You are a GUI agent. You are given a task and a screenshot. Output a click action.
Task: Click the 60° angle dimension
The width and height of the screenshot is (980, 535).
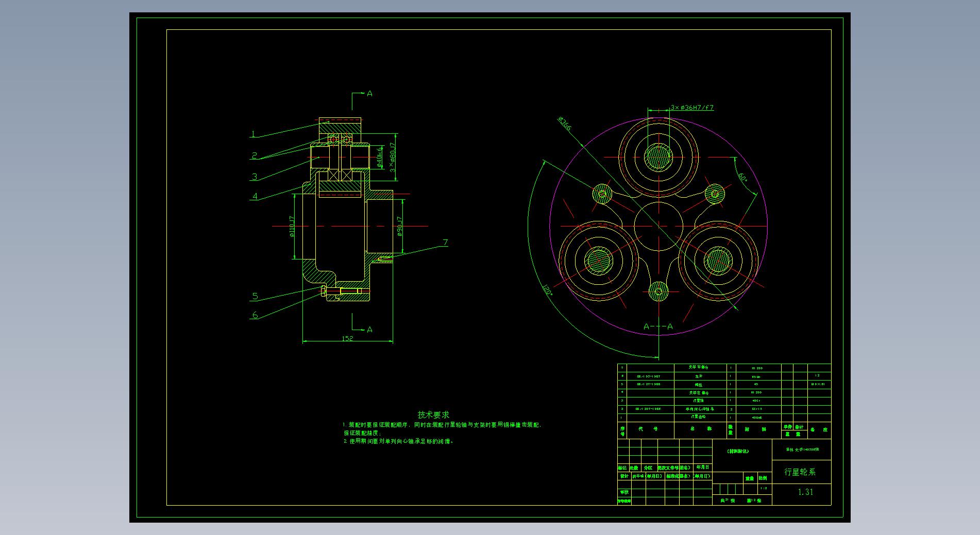(742, 178)
